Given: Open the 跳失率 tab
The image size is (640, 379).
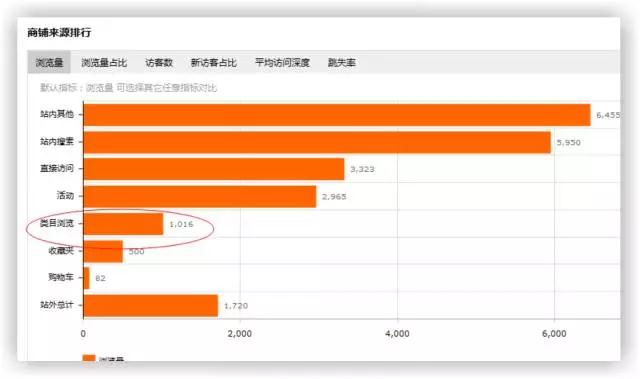Looking at the screenshot, I should pos(342,62).
